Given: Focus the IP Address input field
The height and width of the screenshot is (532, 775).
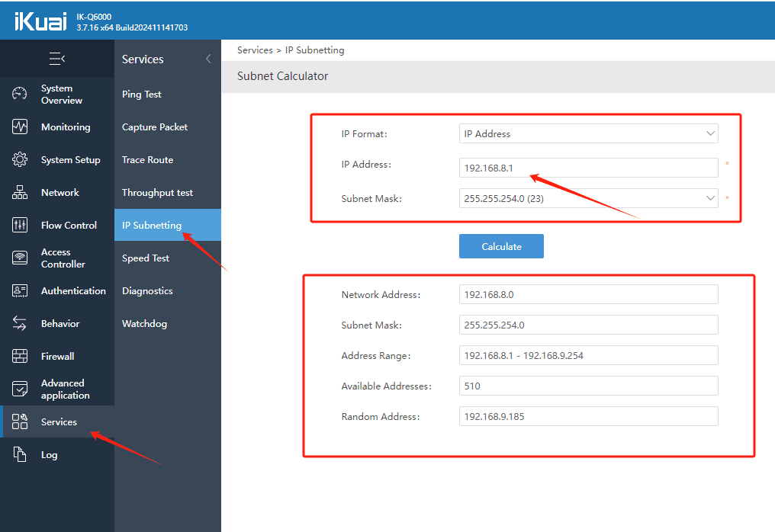Looking at the screenshot, I should [588, 168].
